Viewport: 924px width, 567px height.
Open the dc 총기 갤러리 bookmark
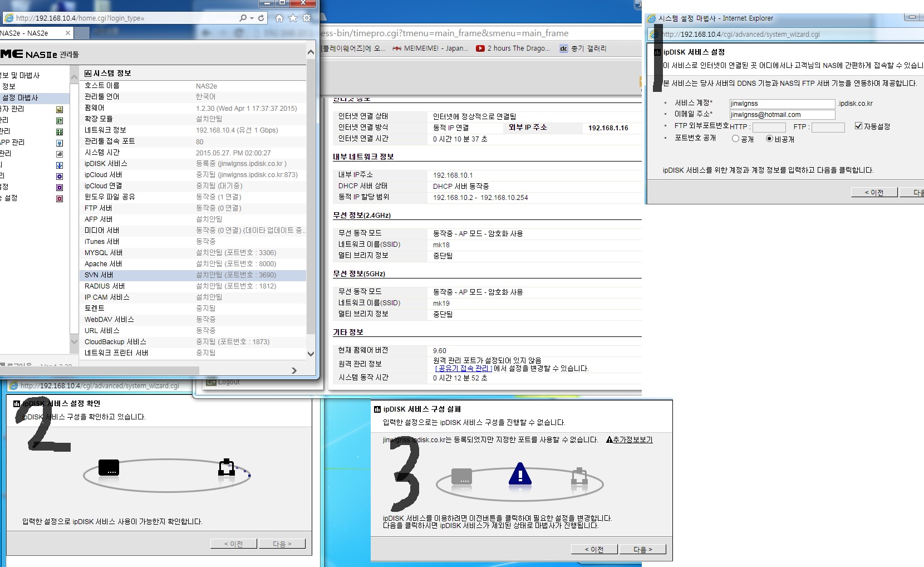583,48
